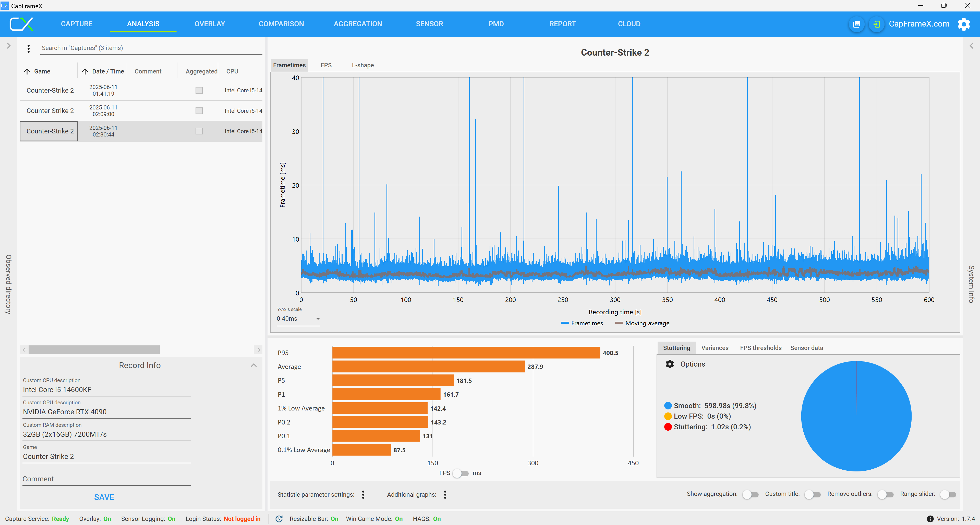Click the SAVE button
The image size is (980, 525).
pyautogui.click(x=104, y=497)
